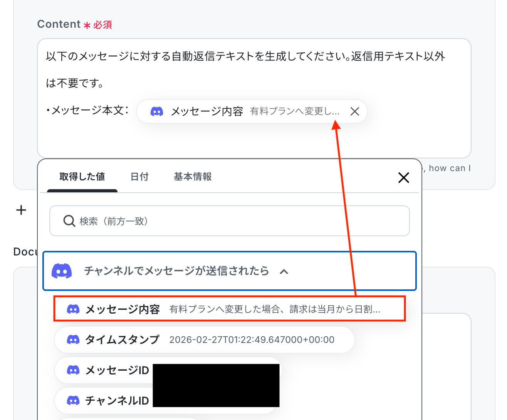Switch to the 取得した値 tab

point(82,177)
